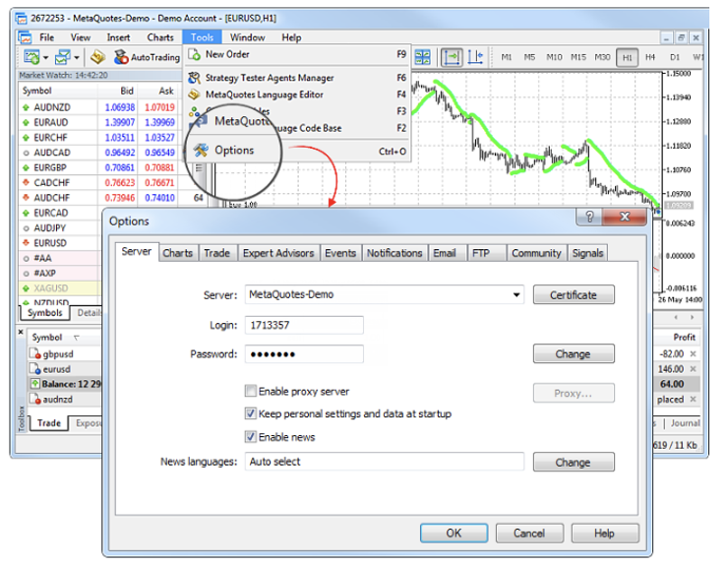The image size is (728, 567).
Task: Select the gbpusd trade row
Action: [65, 354]
